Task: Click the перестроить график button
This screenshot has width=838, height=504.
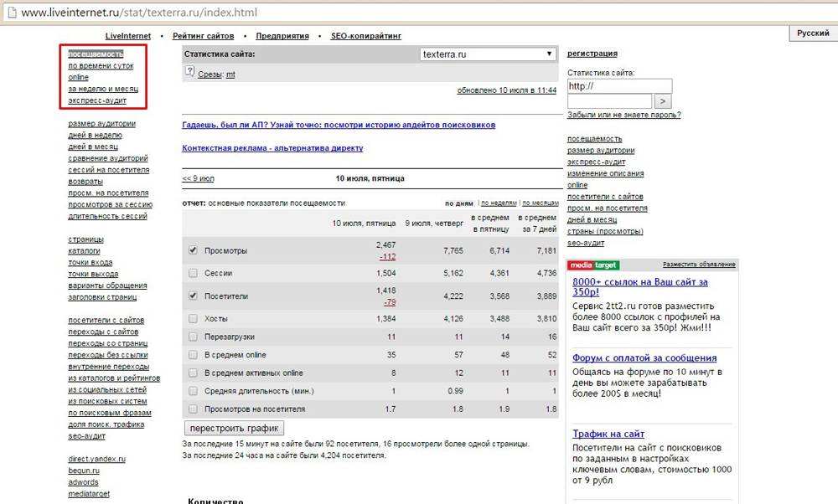Action: tap(227, 428)
